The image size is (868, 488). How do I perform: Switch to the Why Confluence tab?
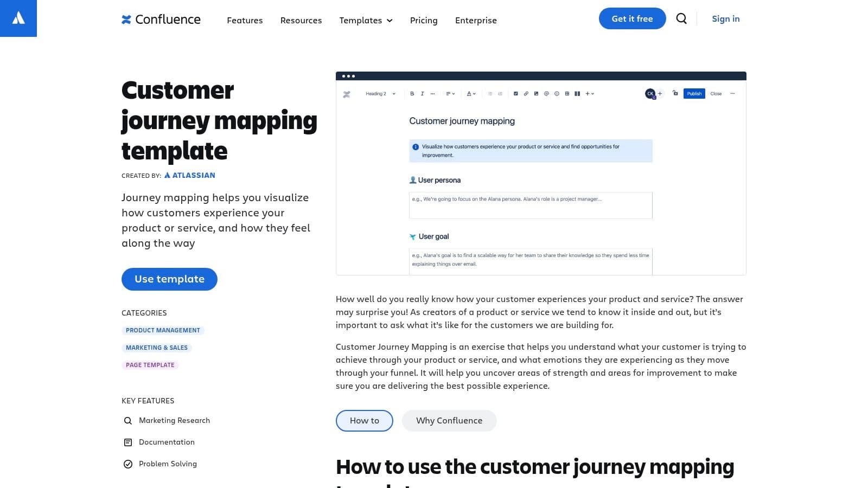coord(449,421)
